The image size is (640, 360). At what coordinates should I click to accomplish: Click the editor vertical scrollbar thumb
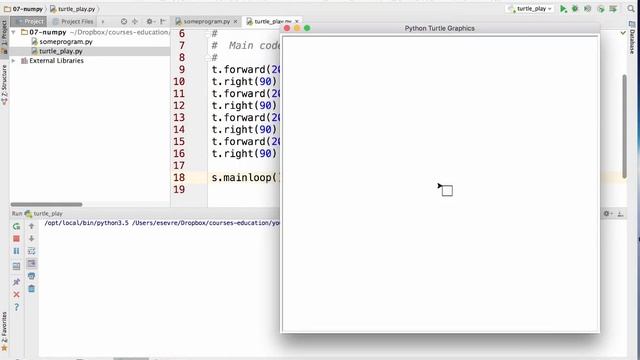[x=624, y=126]
